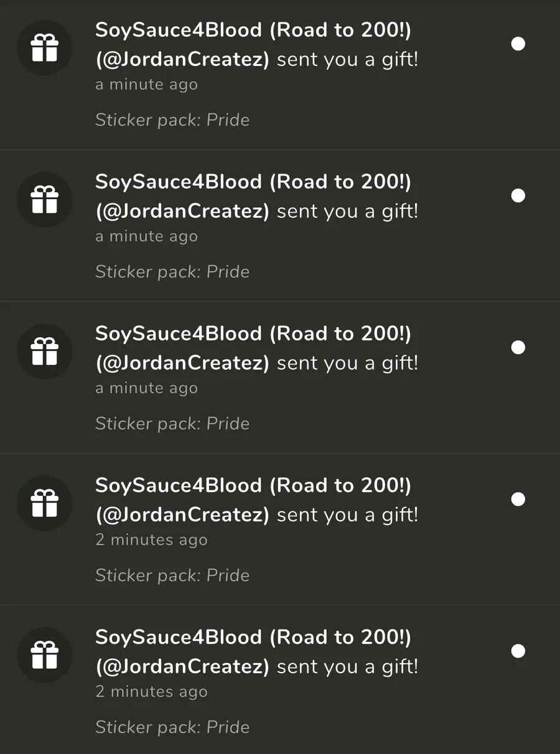Click the gift icon on the first notification
Image resolution: width=560 pixels, height=754 pixels.
point(44,48)
